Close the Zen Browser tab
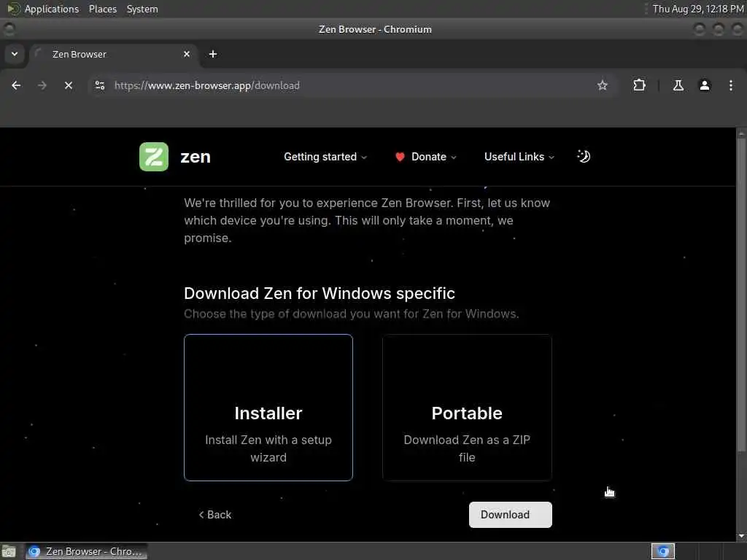 [x=187, y=54]
